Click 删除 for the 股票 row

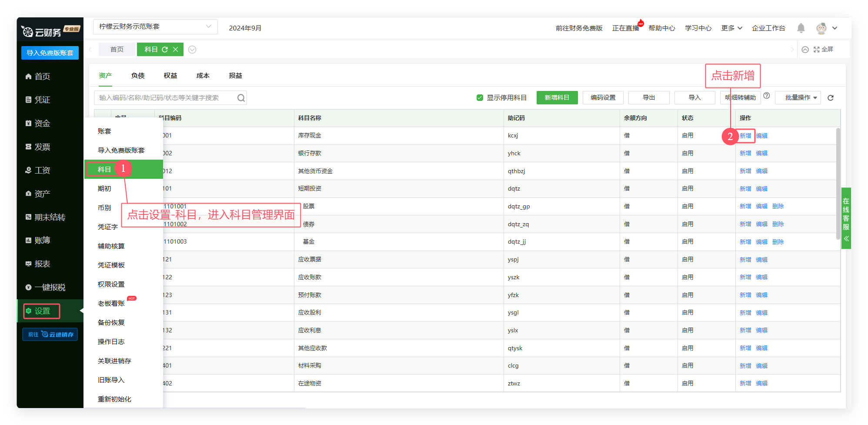778,206
